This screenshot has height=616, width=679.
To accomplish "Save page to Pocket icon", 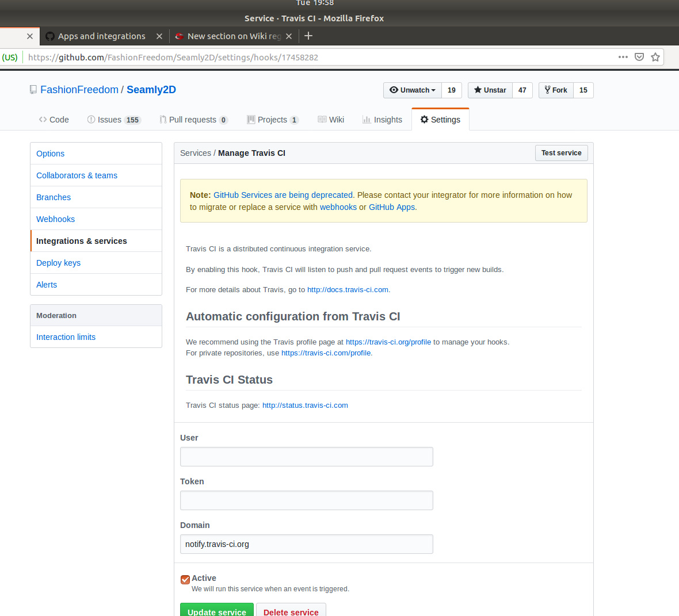I will 639,57.
